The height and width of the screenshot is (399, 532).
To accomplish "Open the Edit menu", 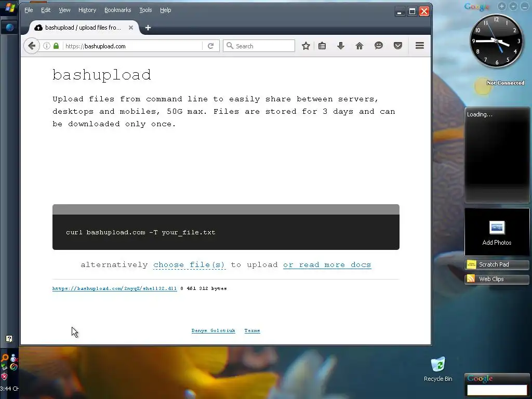I will (x=46, y=10).
